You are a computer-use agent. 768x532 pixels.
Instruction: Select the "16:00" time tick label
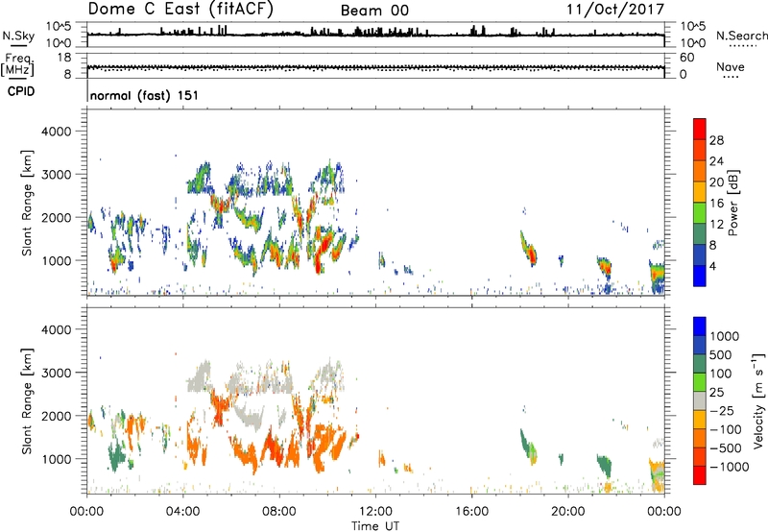pos(471,512)
